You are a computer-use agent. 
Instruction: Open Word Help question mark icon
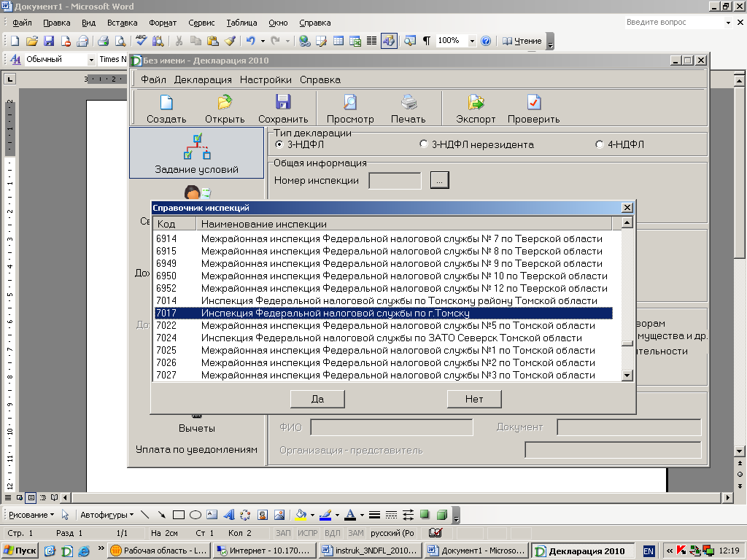coord(486,41)
